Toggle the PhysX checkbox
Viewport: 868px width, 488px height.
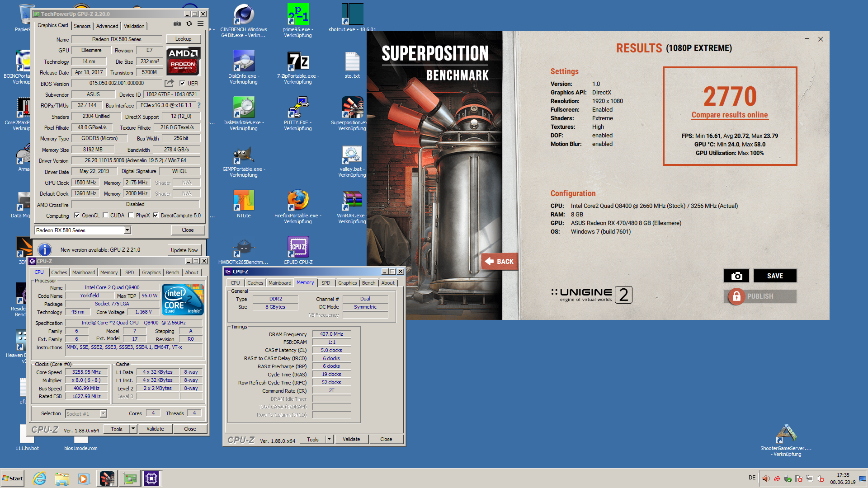131,216
